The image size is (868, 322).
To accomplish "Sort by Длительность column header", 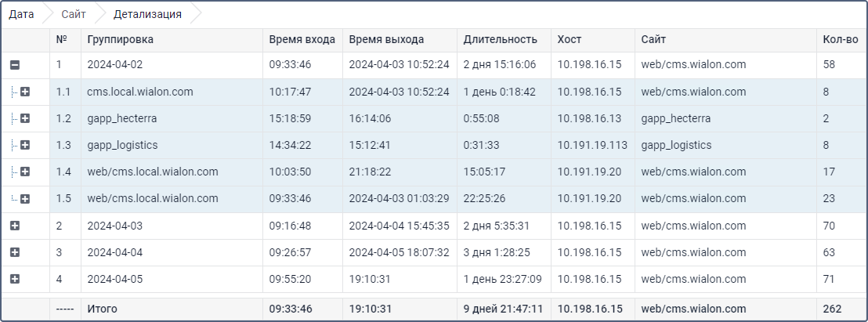I will pyautogui.click(x=500, y=39).
